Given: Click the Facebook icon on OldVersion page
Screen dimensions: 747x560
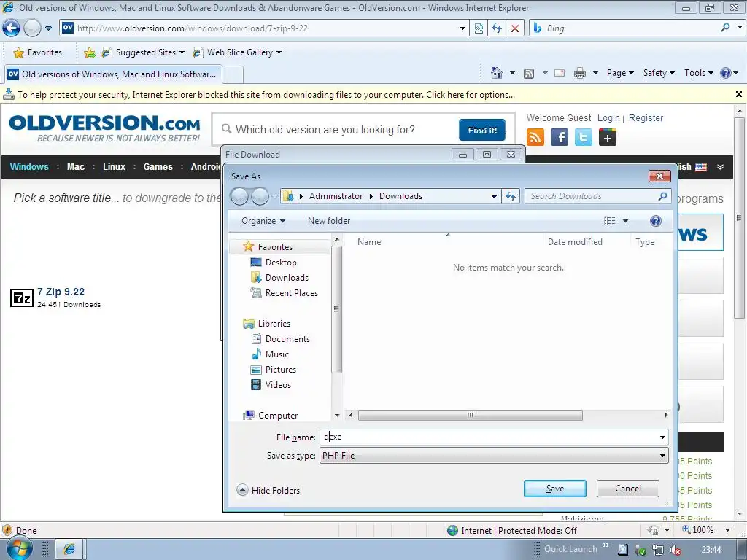Looking at the screenshot, I should tap(560, 137).
